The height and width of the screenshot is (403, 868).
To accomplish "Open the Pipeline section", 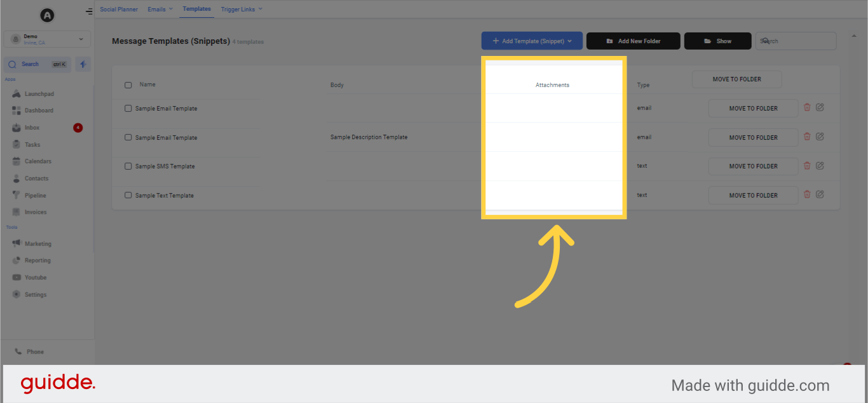I will (x=33, y=195).
